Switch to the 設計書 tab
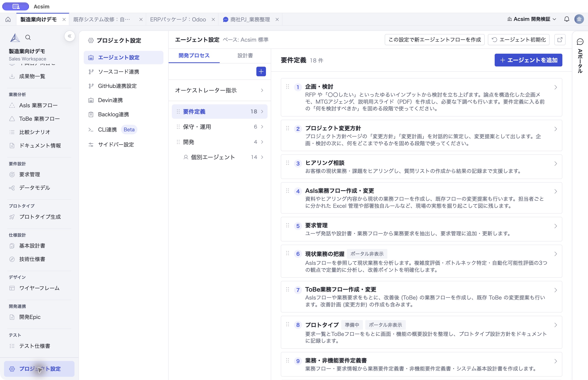 245,55
